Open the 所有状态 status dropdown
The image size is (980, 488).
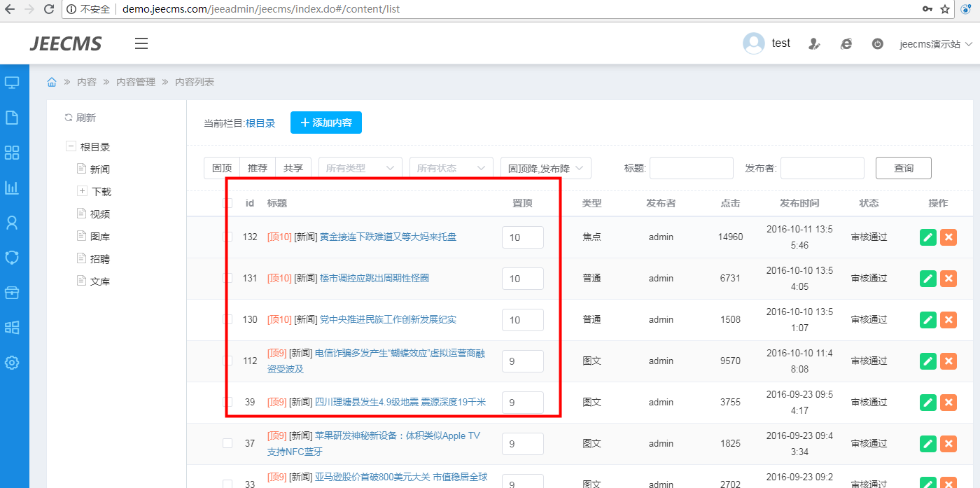pos(451,168)
